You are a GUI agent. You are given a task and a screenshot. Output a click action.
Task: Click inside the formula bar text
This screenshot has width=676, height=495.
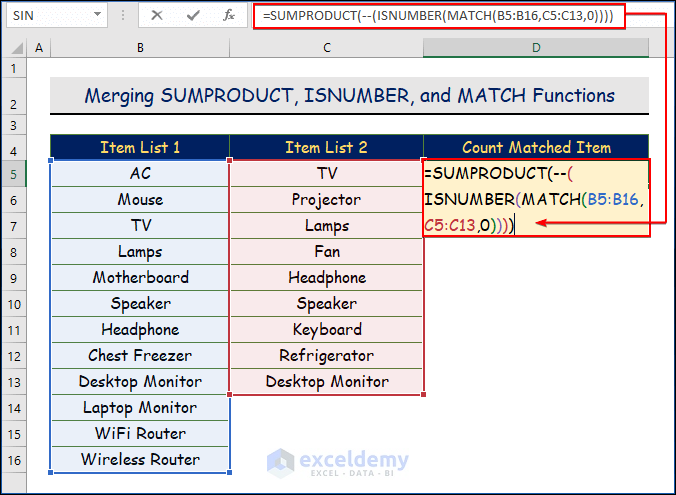(439, 16)
